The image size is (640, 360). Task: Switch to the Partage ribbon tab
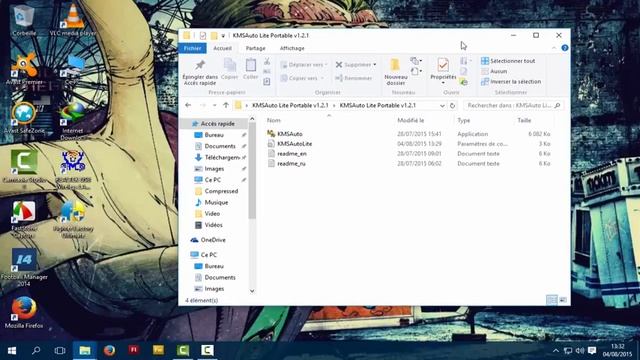click(256, 48)
